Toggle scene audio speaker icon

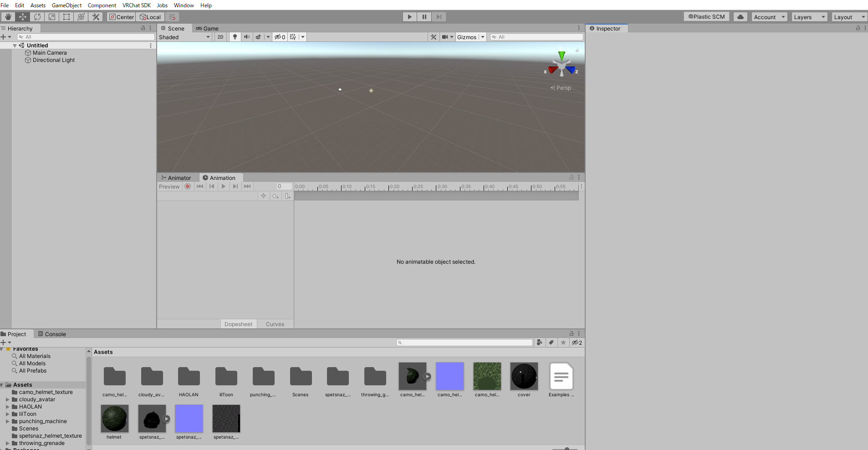(x=246, y=37)
